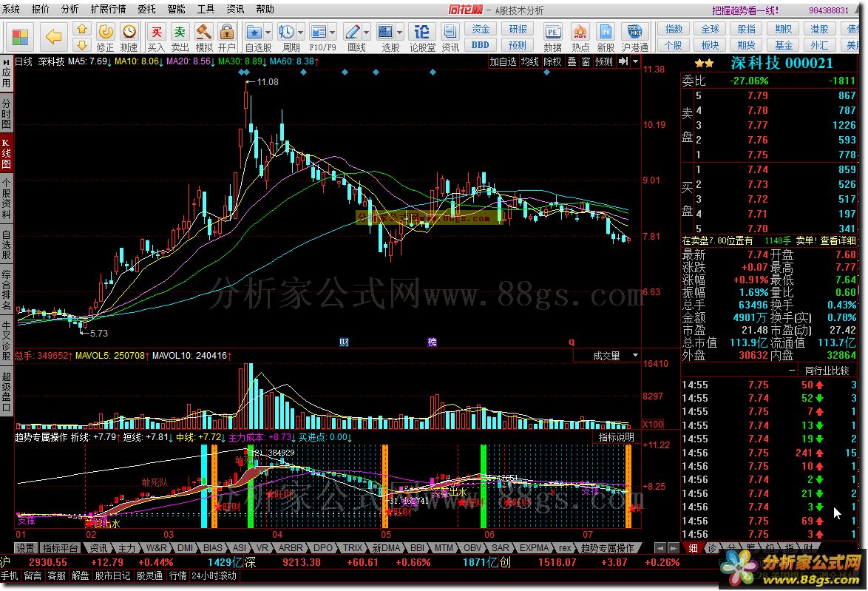Click the 设置 button at chart bottom

click(x=25, y=548)
